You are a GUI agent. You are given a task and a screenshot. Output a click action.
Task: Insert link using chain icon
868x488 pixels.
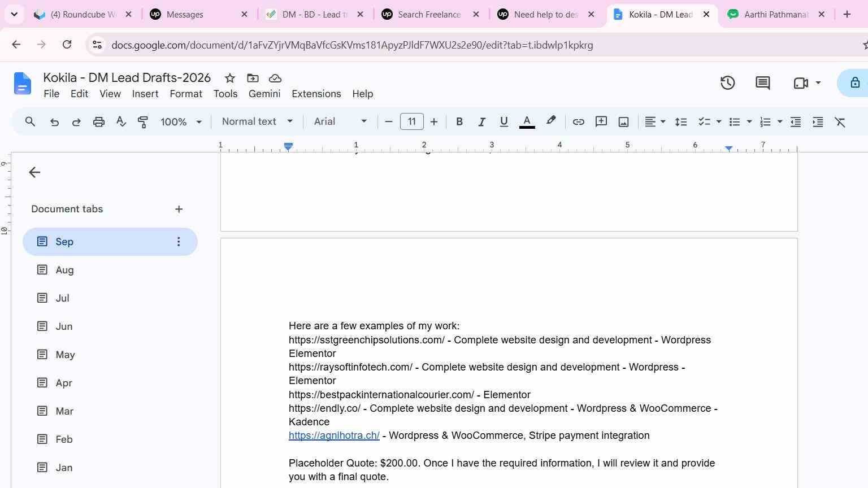click(578, 122)
